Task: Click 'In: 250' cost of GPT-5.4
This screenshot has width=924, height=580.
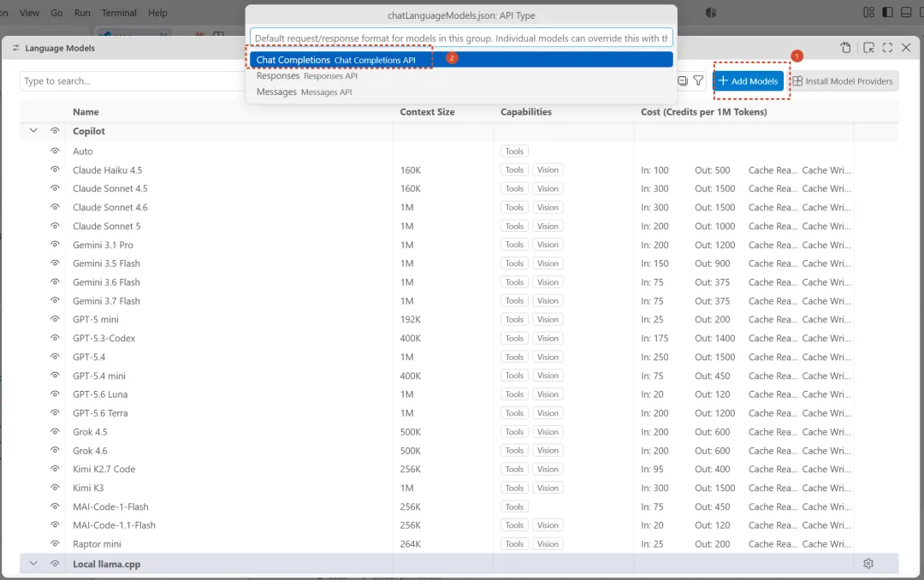Action: coord(654,357)
